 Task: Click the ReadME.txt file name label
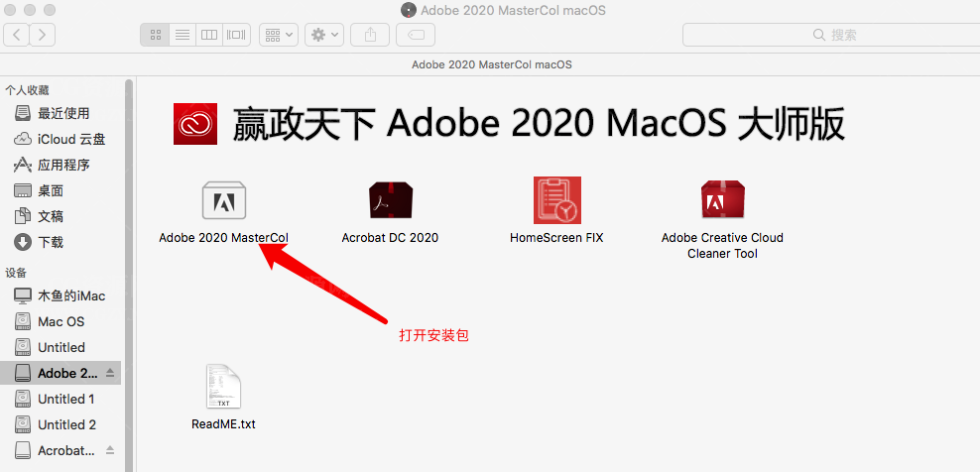223,423
